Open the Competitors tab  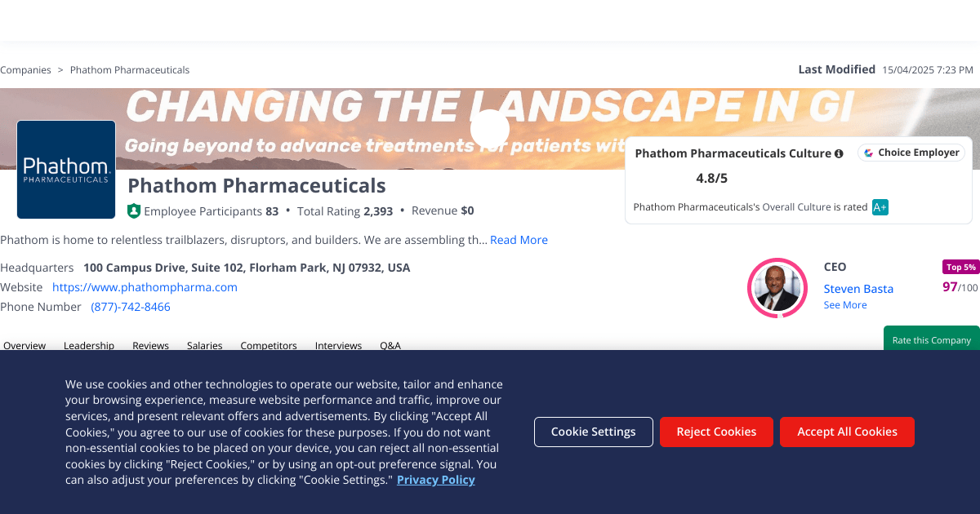coord(269,345)
